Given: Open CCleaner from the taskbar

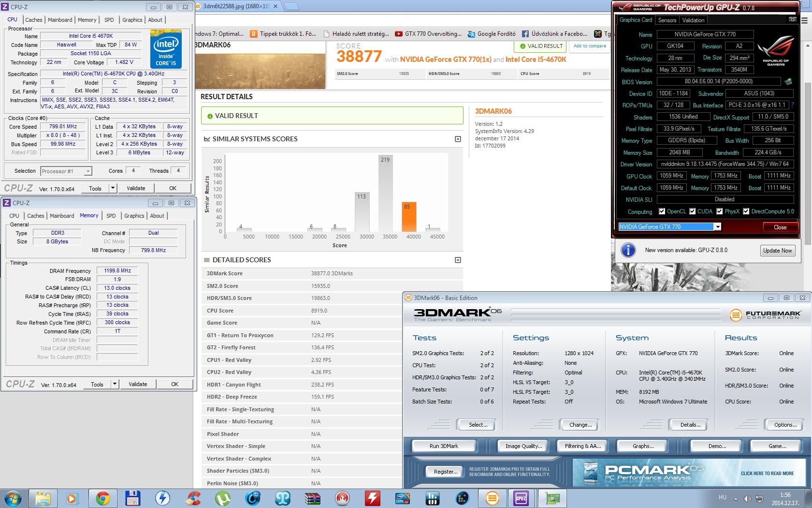Looking at the screenshot, I should tap(193, 498).
